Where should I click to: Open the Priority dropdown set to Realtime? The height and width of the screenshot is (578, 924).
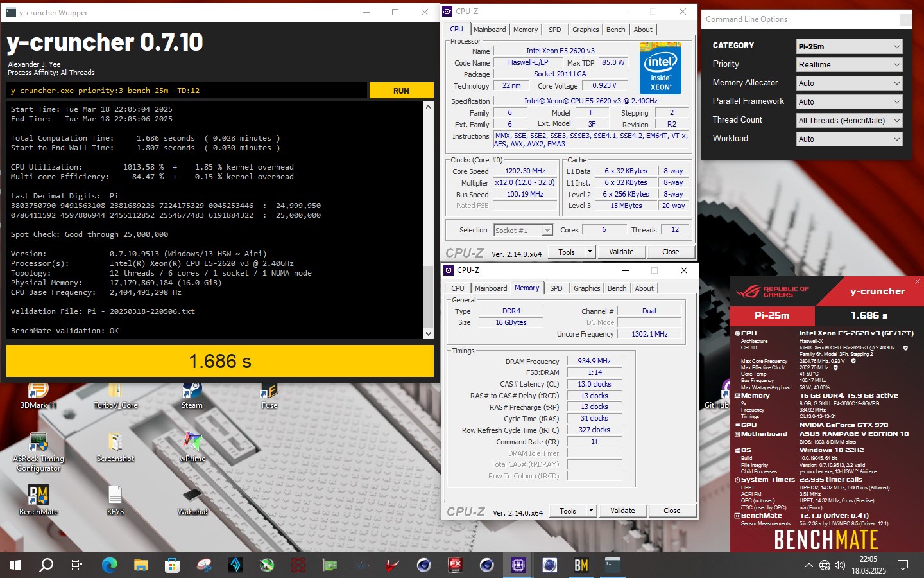coord(850,65)
